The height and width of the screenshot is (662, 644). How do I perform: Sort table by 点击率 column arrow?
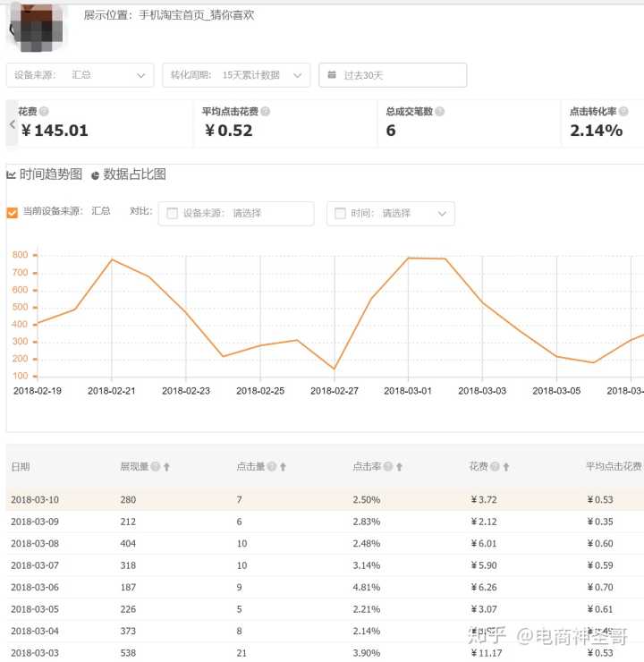(399, 467)
